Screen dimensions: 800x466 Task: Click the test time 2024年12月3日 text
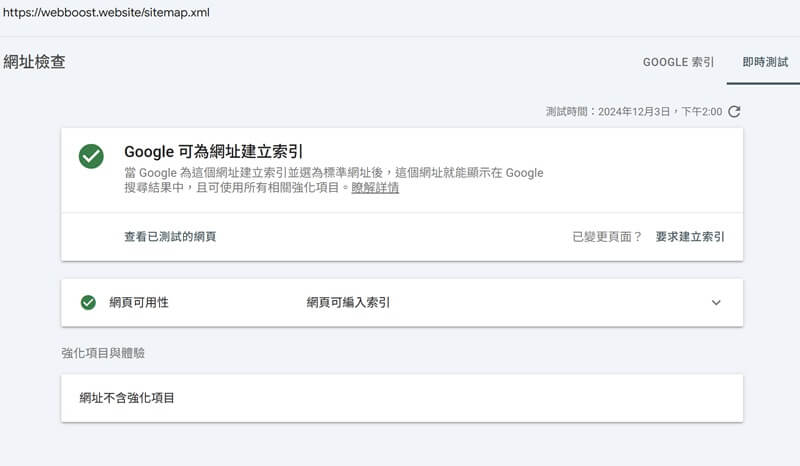point(634,112)
